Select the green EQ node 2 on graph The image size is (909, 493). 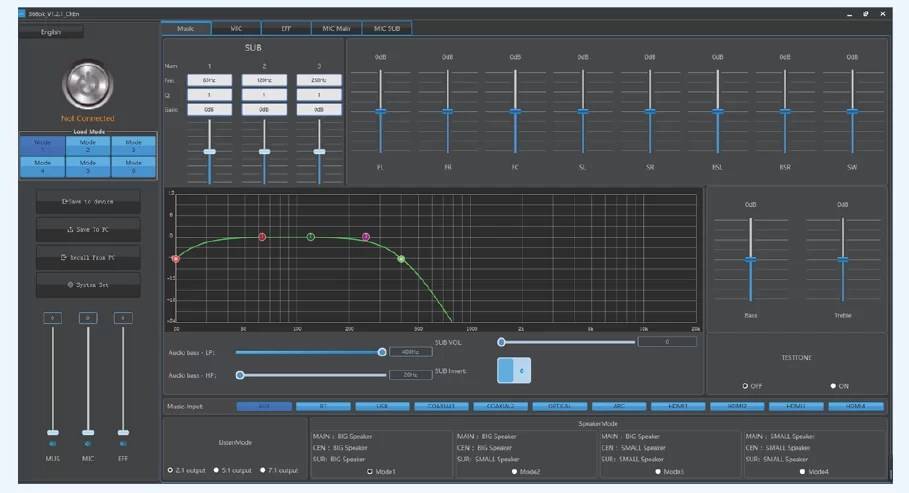(311, 237)
